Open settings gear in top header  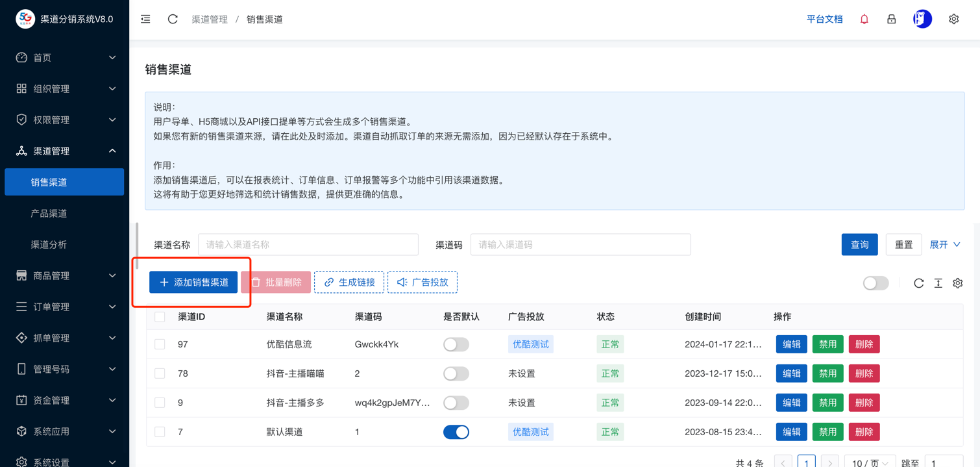(953, 19)
